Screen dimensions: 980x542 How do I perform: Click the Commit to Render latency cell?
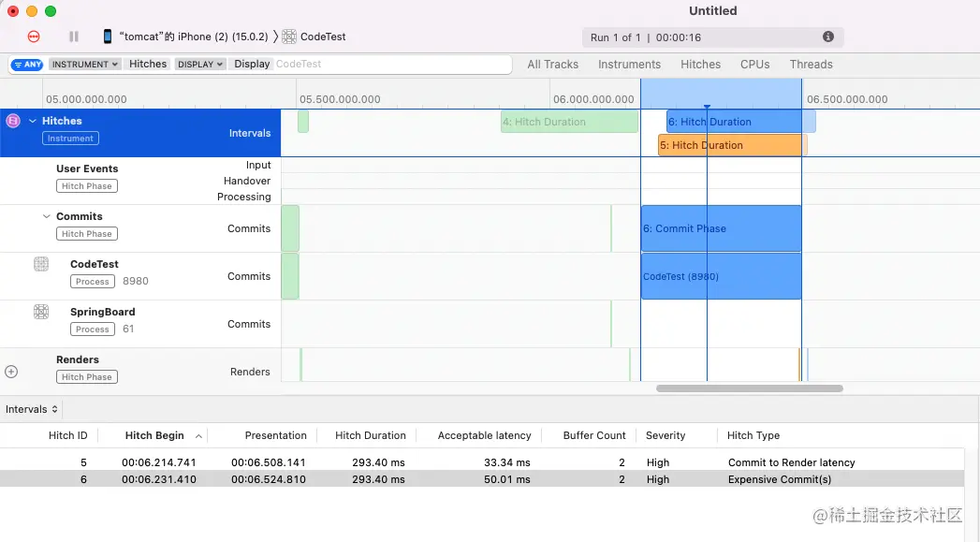(791, 462)
